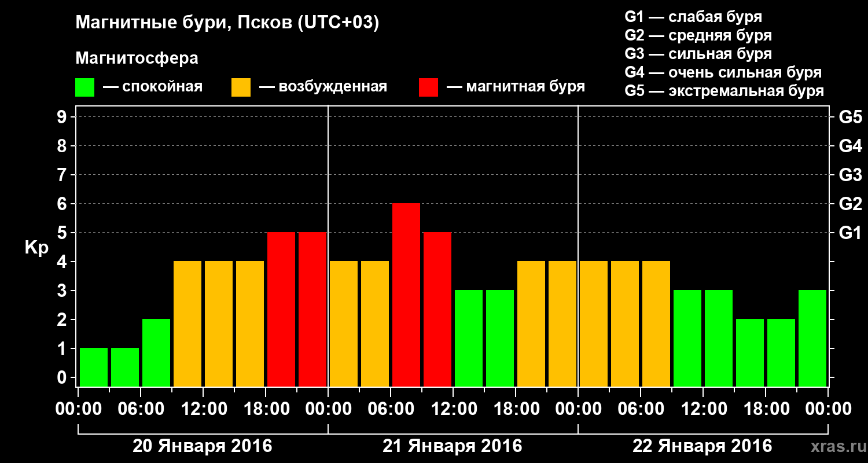
Task: Click the final "00:00" tick label at chart end
Action: (x=828, y=409)
